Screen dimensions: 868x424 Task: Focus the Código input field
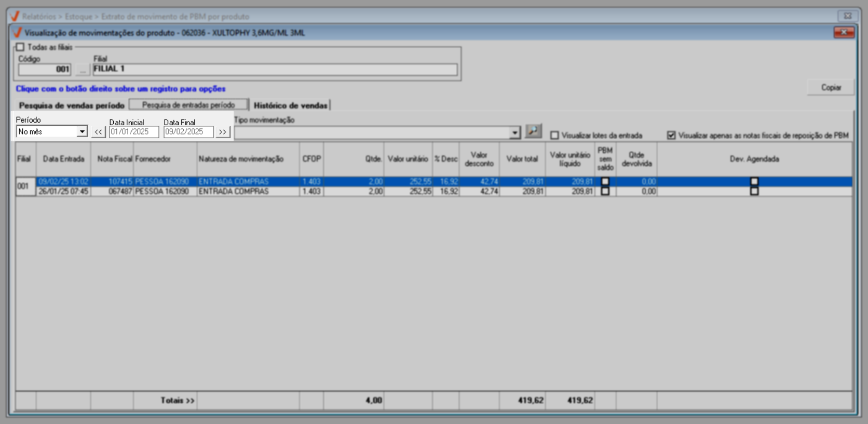point(45,70)
